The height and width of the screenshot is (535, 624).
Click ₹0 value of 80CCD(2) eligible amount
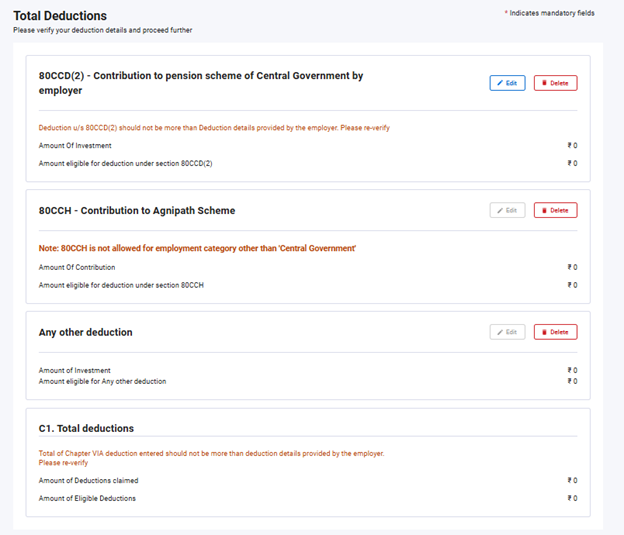tap(572, 164)
